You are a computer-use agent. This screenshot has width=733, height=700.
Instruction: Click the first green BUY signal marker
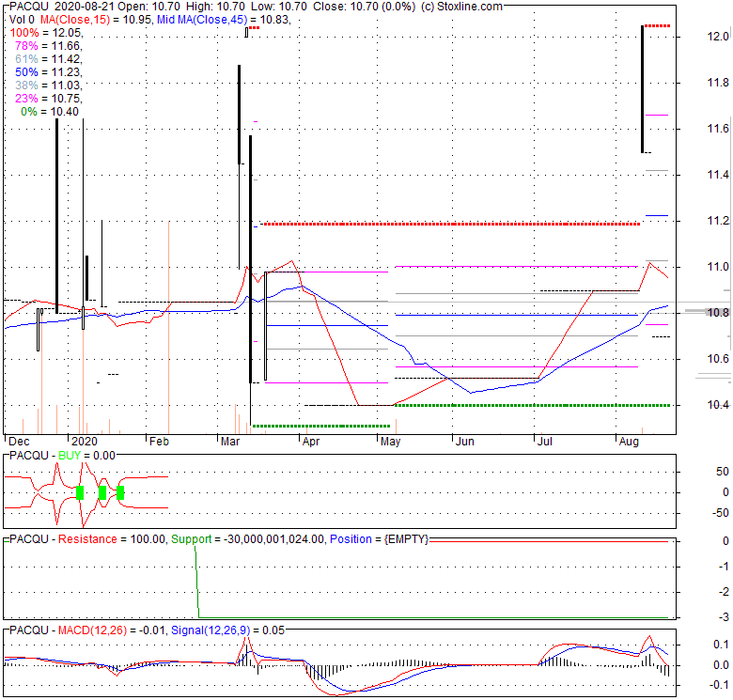click(80, 492)
